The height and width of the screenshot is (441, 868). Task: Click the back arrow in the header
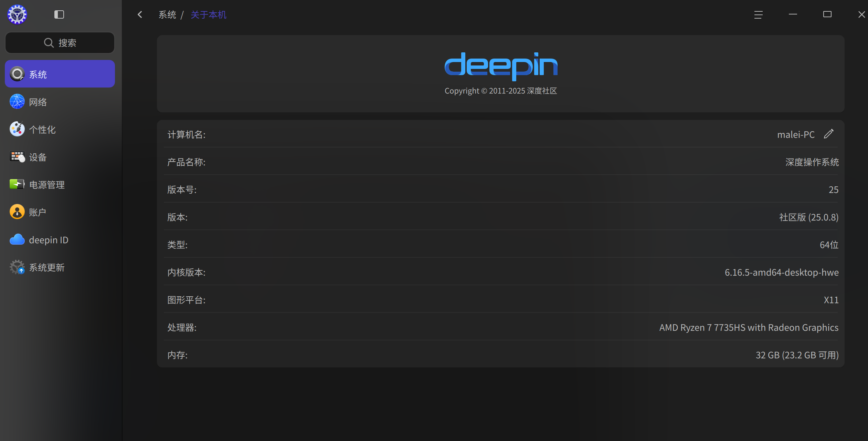coord(140,14)
